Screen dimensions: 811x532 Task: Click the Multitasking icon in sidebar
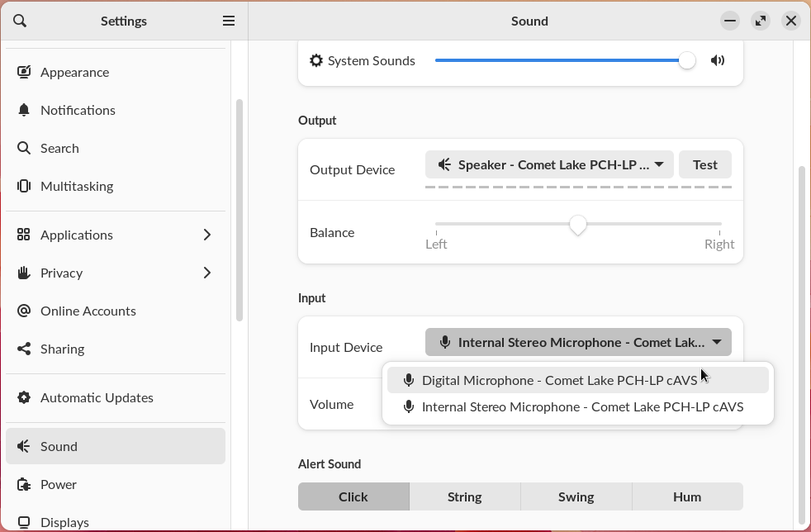(24, 186)
